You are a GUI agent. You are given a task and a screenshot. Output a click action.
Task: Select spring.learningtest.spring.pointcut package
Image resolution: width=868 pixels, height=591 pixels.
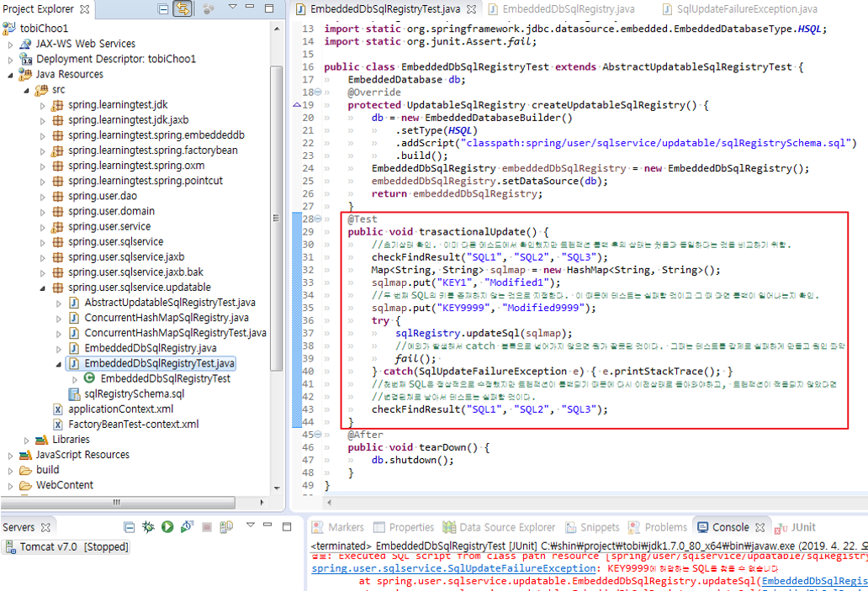pos(145,181)
